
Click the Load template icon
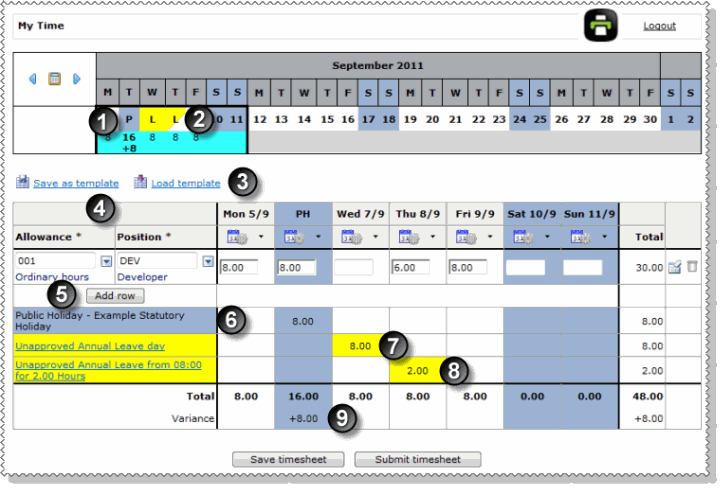tap(141, 182)
